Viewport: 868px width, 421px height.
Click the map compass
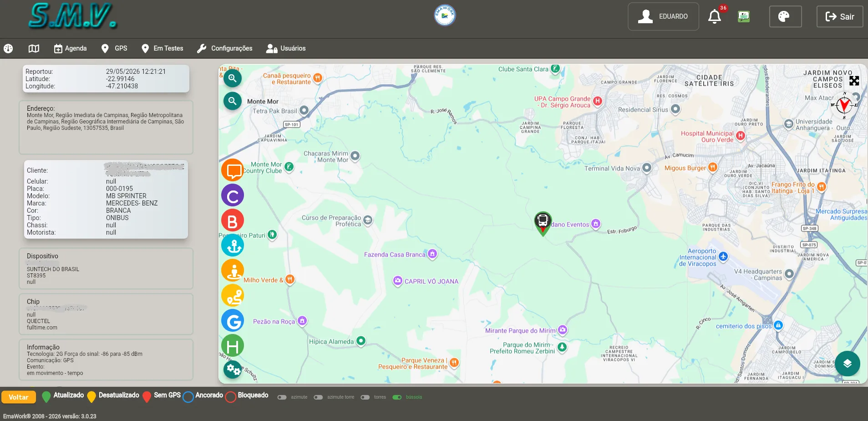click(844, 105)
